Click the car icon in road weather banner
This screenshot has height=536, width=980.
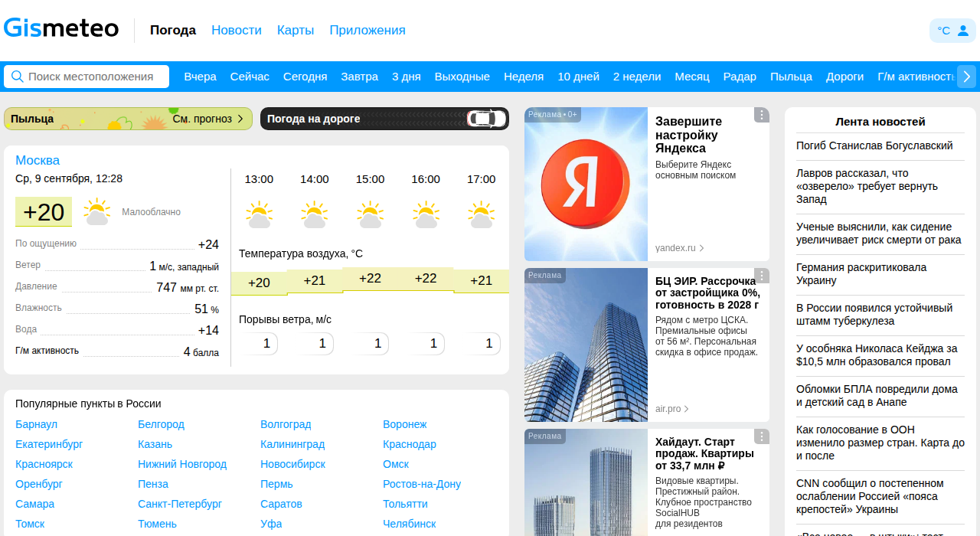[x=487, y=119]
